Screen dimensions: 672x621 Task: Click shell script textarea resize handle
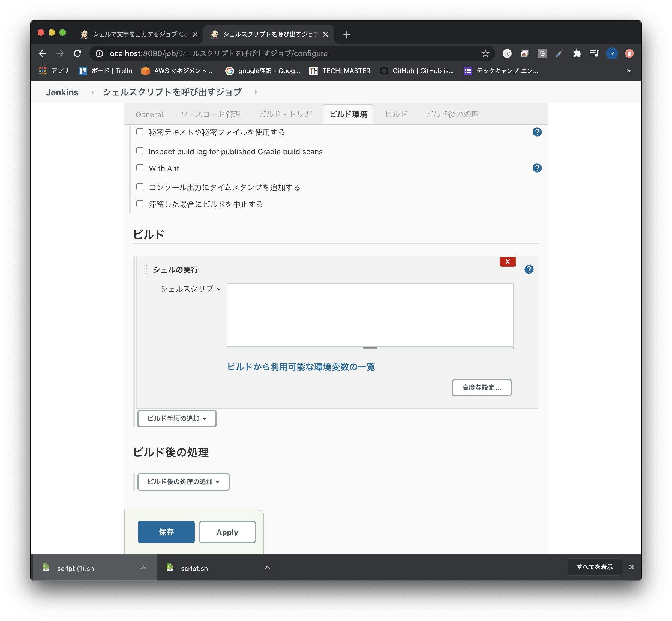pos(370,348)
